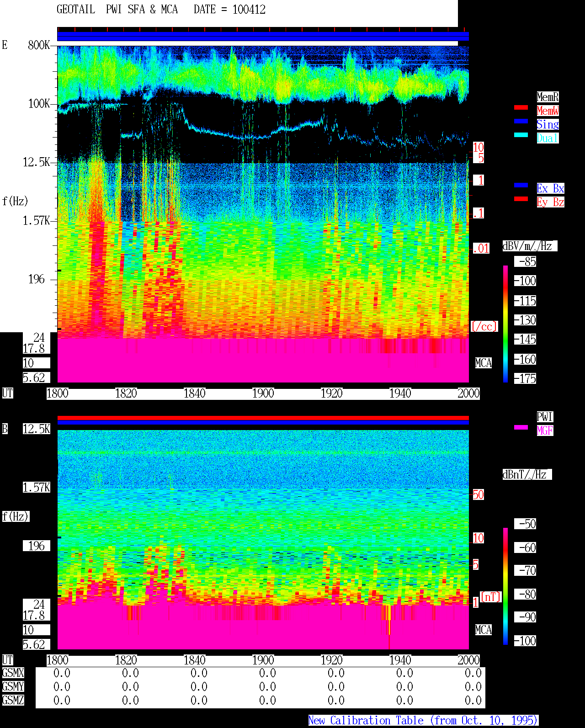Click the PWI legend label
Image resolution: width=585 pixels, height=728 pixels.
(x=545, y=417)
